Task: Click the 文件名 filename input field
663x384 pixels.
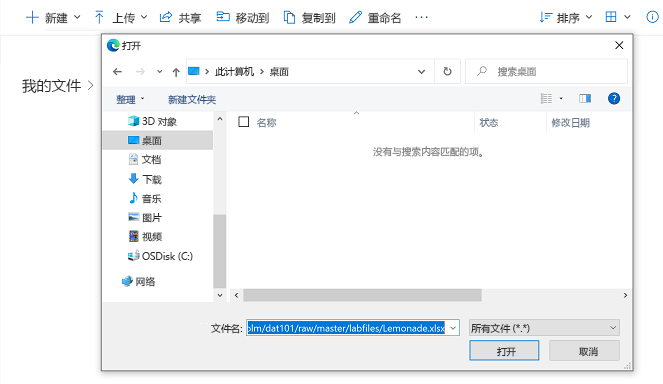Action: [x=347, y=328]
